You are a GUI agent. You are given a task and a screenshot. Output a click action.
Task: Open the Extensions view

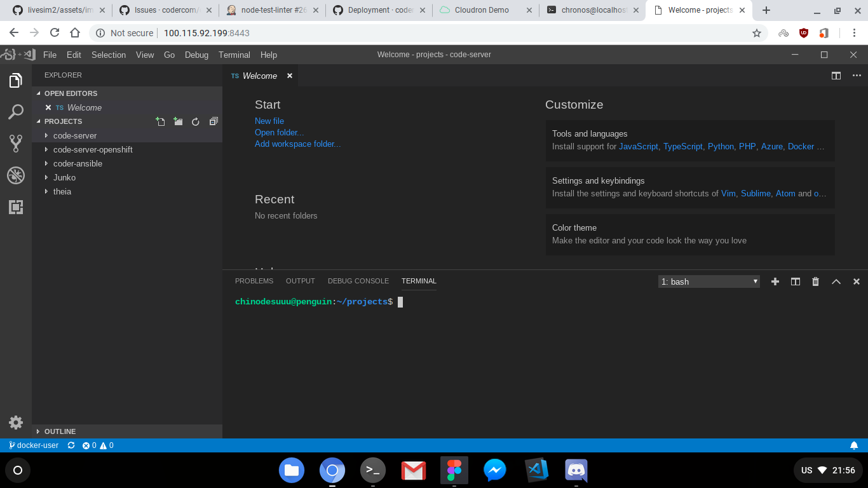[x=15, y=207]
